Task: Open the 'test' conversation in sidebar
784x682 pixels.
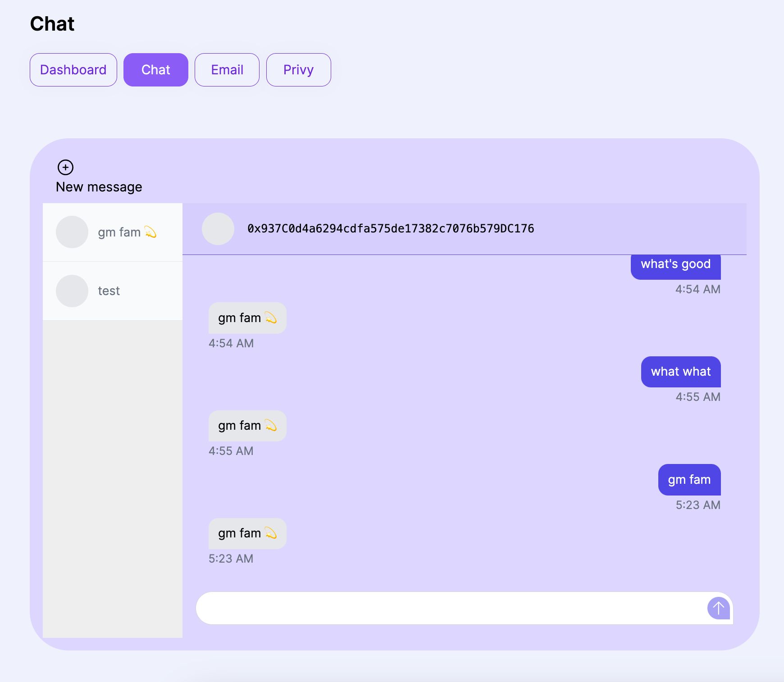Action: [x=113, y=291]
